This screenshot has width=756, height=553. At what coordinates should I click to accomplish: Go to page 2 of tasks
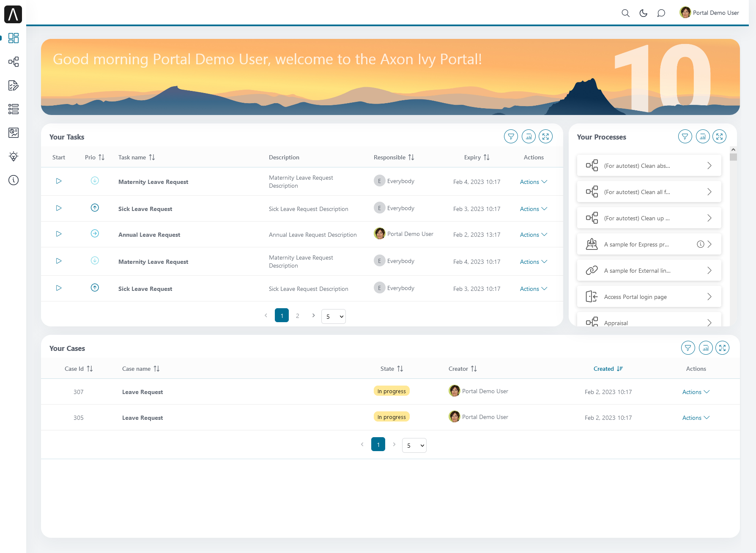(x=298, y=316)
